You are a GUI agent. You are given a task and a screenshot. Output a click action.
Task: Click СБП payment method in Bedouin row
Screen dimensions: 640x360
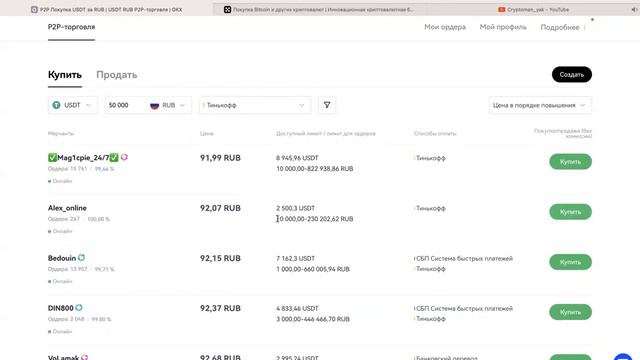click(464, 258)
